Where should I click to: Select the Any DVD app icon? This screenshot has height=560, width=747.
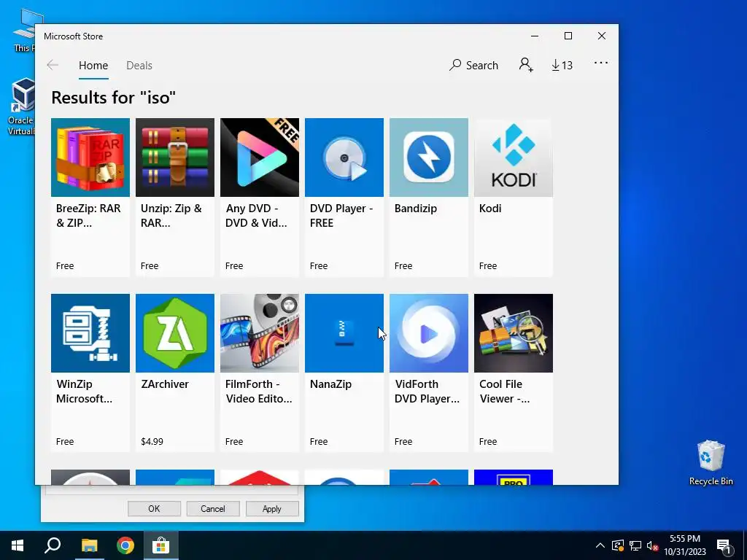click(x=260, y=157)
